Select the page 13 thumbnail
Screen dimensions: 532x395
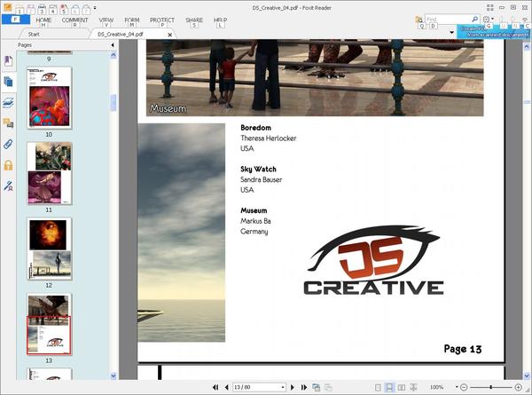point(49,324)
